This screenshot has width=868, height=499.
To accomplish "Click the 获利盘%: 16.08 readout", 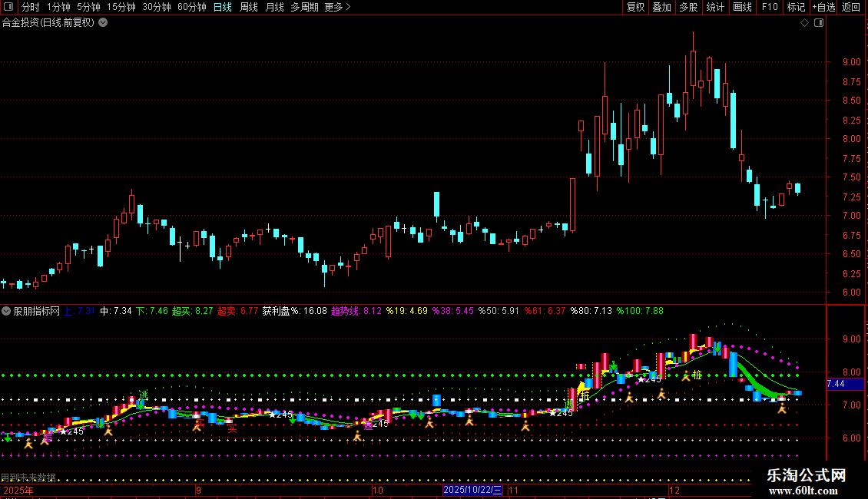I will (x=294, y=311).
